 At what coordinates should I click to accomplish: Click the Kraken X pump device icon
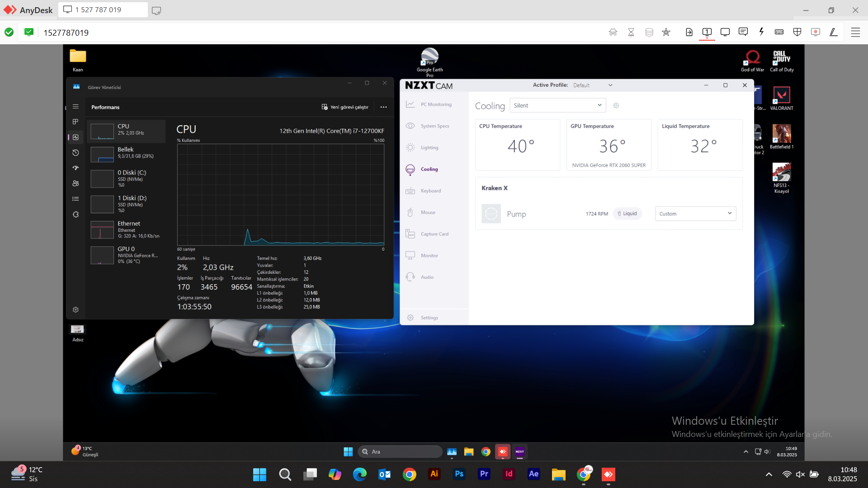click(x=491, y=214)
